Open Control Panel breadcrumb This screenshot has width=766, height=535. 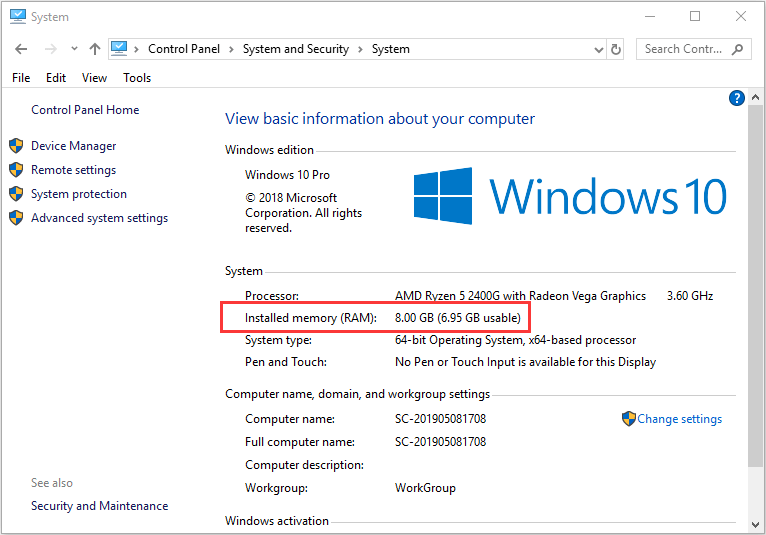tap(184, 49)
